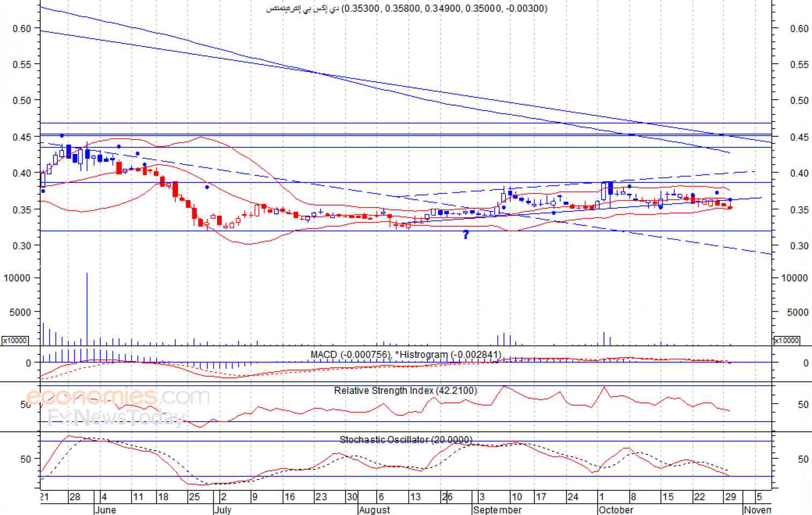
Task: Select the October month label
Action: tap(616, 510)
